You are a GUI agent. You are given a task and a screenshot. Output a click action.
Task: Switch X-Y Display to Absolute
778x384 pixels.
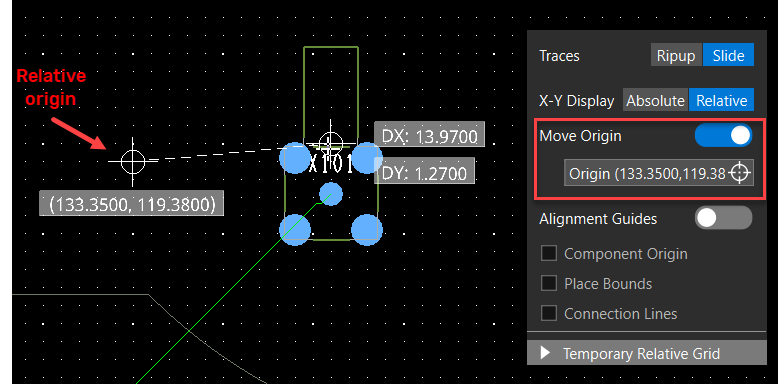[x=655, y=101]
